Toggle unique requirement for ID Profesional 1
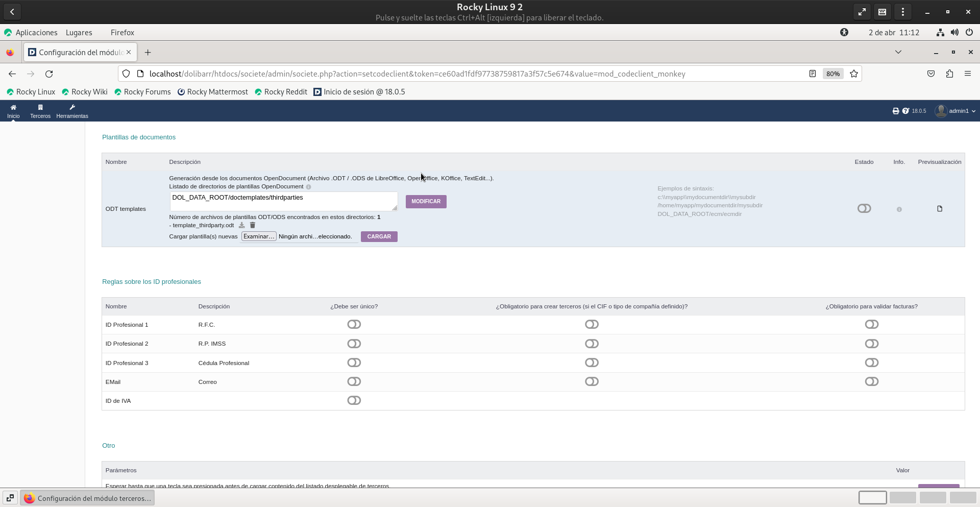This screenshot has height=507, width=980. click(354, 325)
